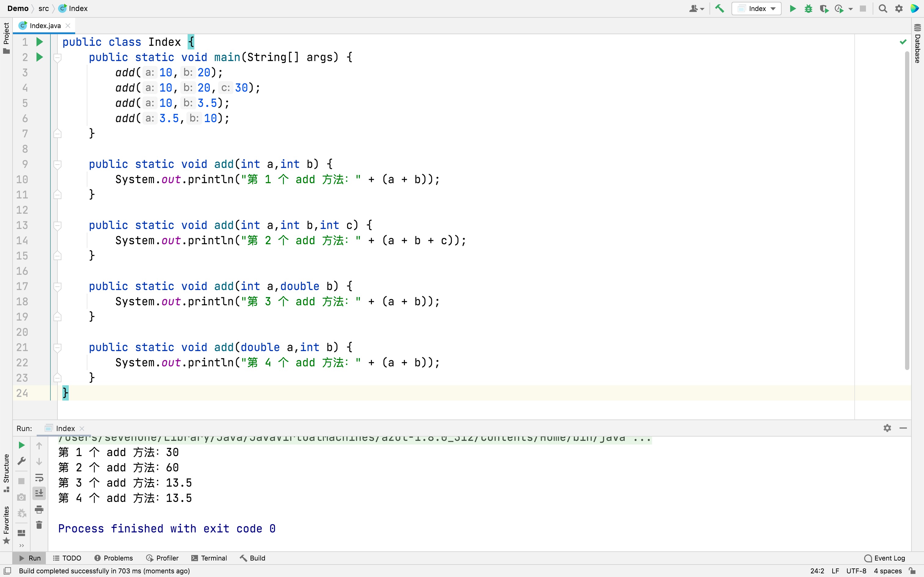
Task: Click the UTF-8 encoding in status bar
Action: click(x=856, y=571)
